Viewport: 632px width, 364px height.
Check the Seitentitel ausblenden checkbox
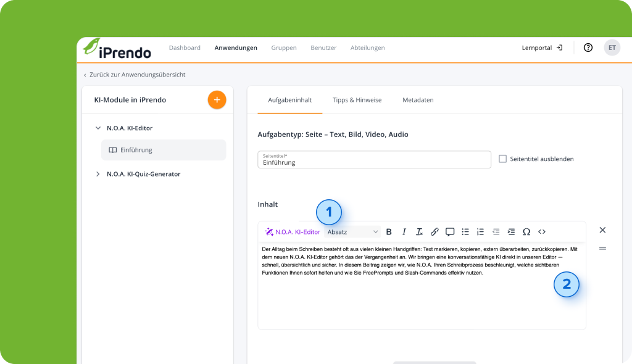502,159
